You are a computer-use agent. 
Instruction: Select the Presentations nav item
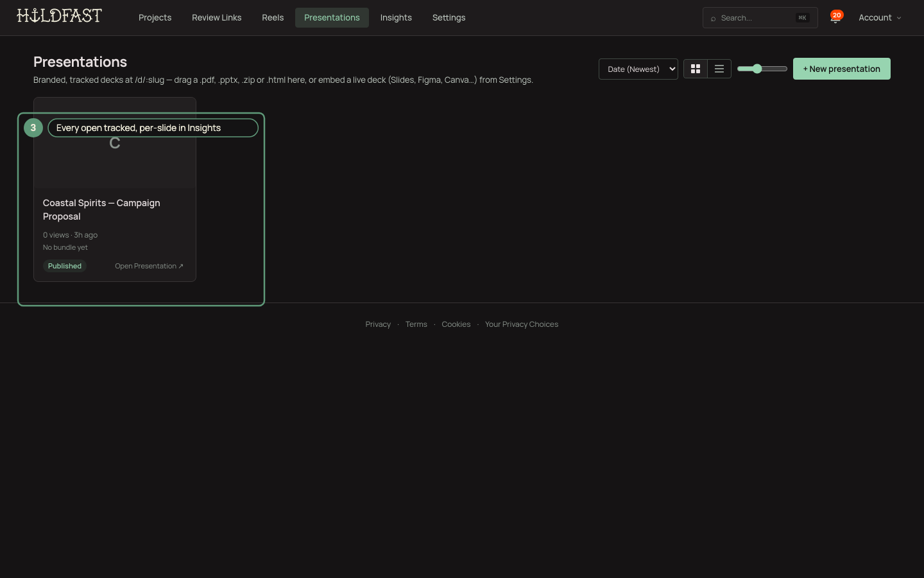[332, 17]
